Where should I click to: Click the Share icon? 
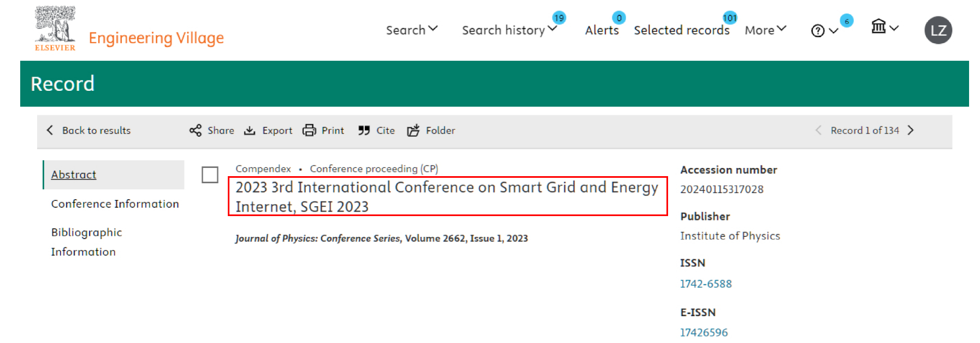click(x=196, y=130)
